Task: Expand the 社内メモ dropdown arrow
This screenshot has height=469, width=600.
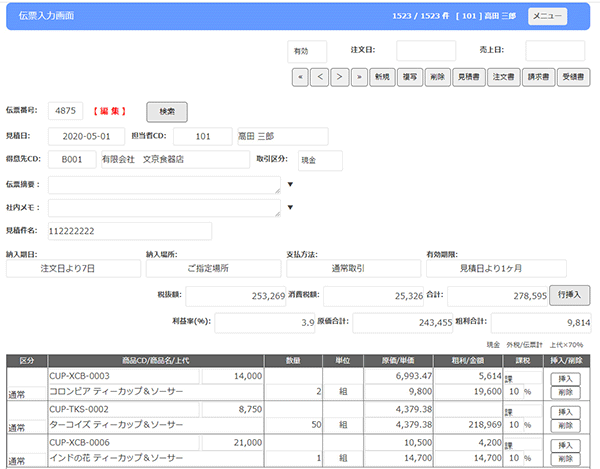Action: [x=290, y=207]
